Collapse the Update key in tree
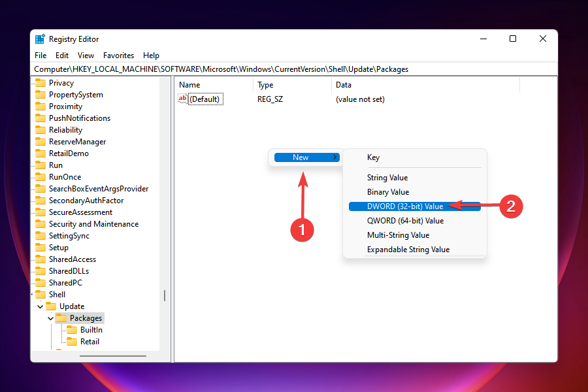This screenshot has width=588, height=392. click(x=41, y=306)
